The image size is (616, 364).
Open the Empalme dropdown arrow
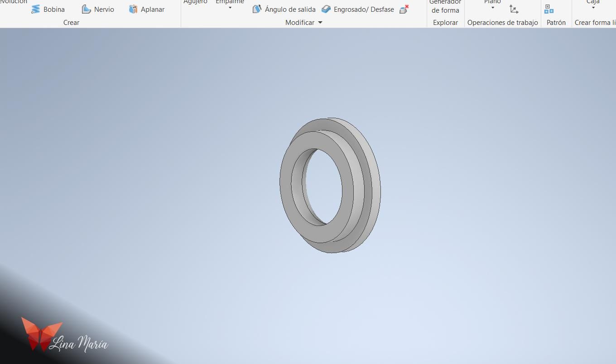pos(230,8)
